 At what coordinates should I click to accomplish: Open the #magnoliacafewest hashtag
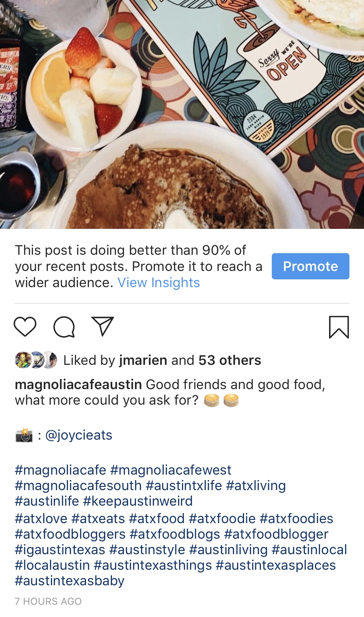[x=171, y=470]
